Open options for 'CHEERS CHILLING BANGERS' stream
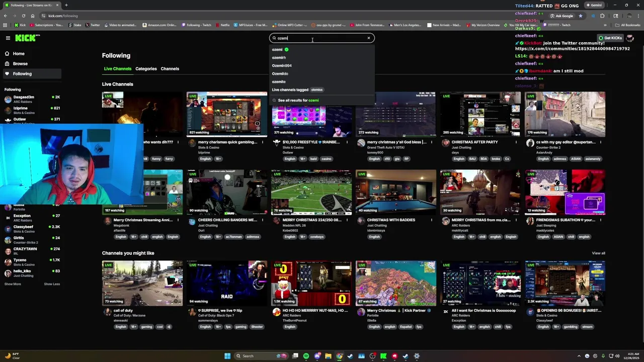The width and height of the screenshot is (644, 362). pos(262,220)
